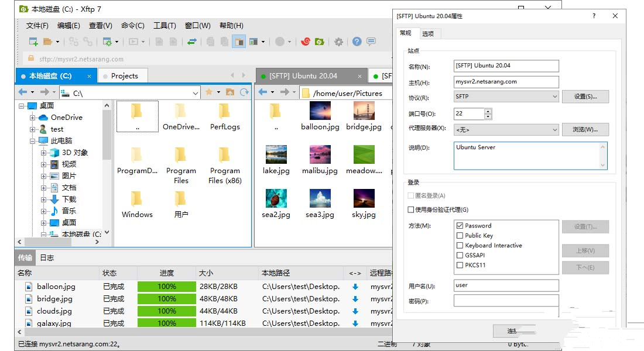Click the green-blue transfer arrows toolbar icon

[192, 42]
